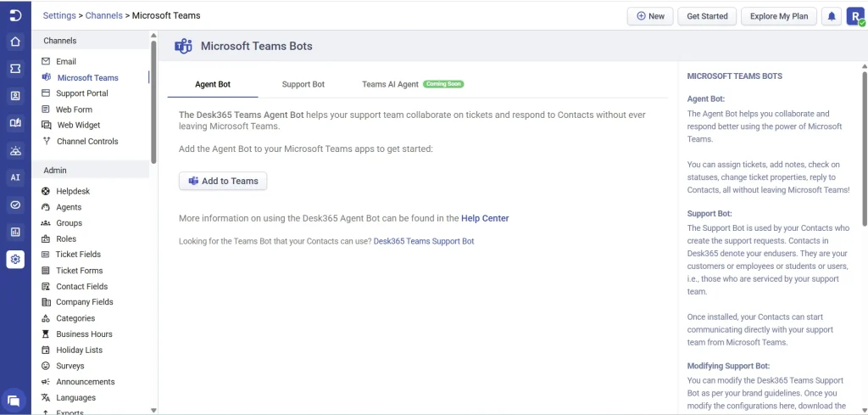
Task: Open the user avatar R profile
Action: pos(854,16)
